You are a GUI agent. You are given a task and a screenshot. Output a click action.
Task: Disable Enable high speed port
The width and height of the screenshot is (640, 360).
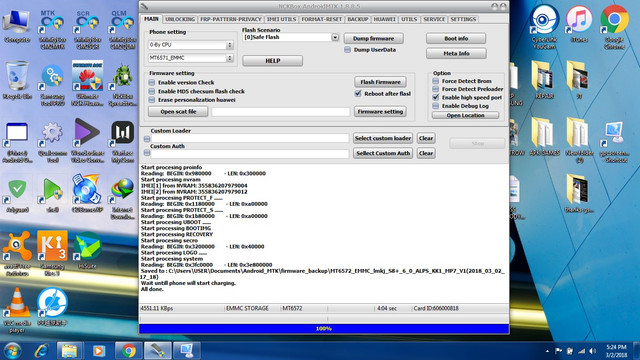[436, 97]
